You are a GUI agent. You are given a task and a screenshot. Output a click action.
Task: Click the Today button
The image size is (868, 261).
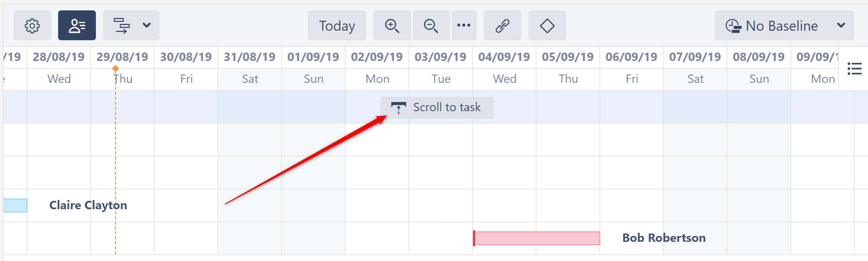click(337, 25)
